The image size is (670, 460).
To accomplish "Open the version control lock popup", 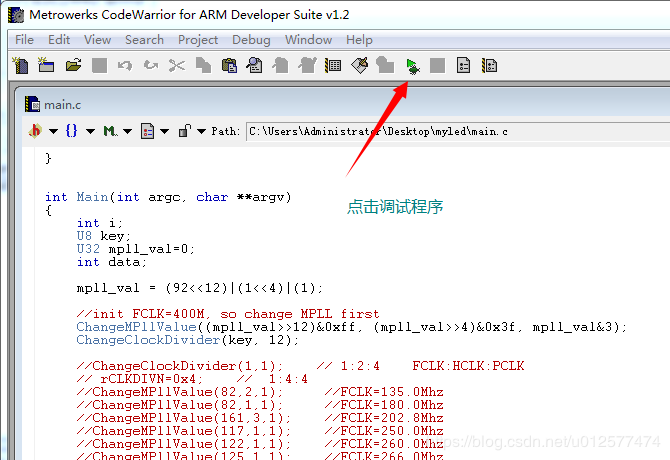I will coord(192,131).
